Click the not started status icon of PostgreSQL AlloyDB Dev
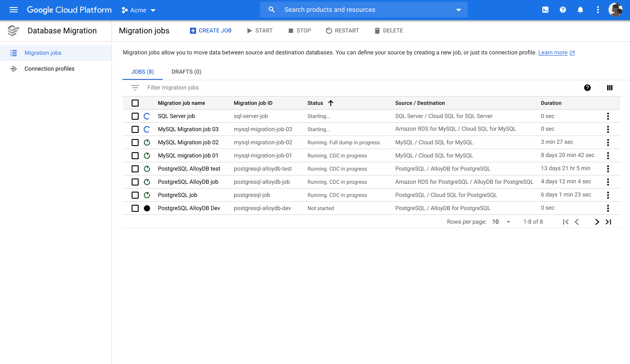 coord(147,208)
